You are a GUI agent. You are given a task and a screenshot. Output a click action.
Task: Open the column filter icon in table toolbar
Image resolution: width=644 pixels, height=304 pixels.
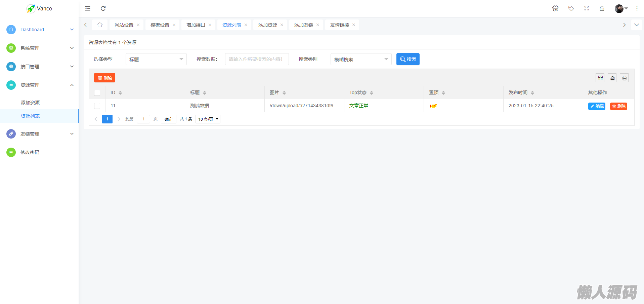pyautogui.click(x=600, y=78)
